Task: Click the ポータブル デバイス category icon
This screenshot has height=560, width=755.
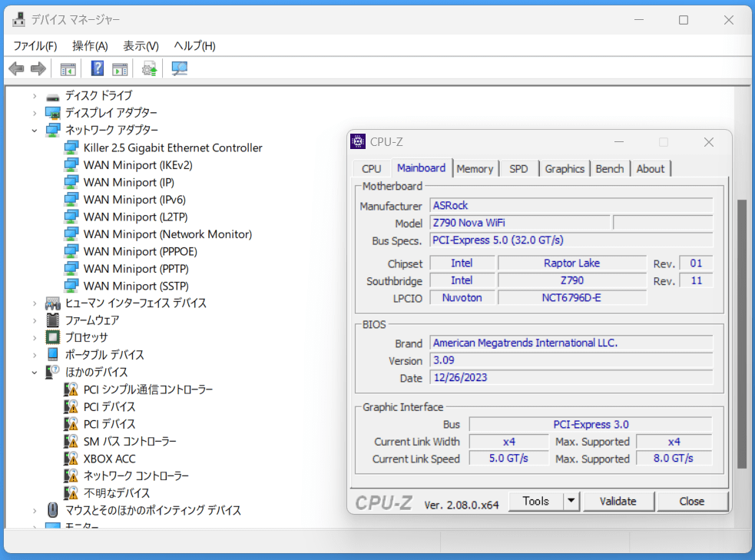Action: click(52, 354)
